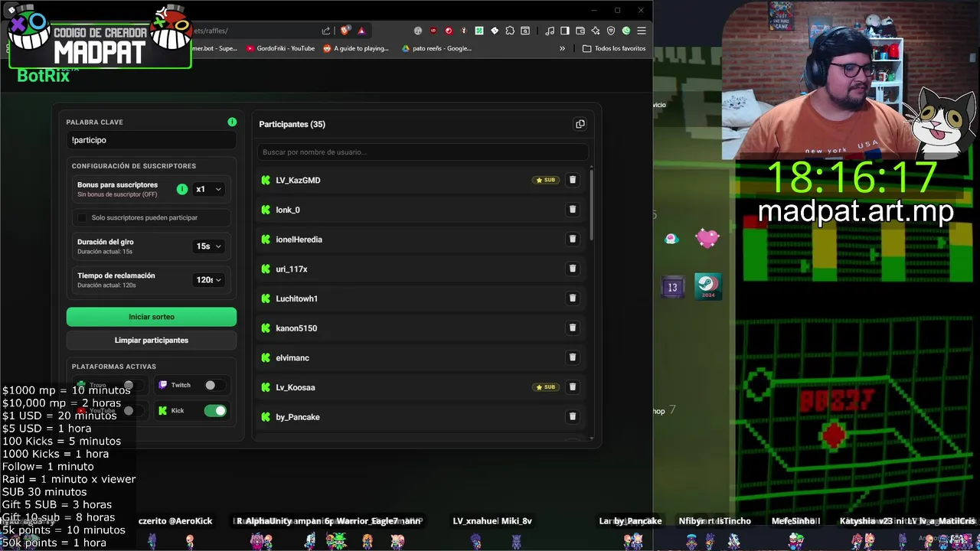This screenshot has height=551, width=980.
Task: Expand the hidden bookmarks chevron
Action: click(x=562, y=48)
